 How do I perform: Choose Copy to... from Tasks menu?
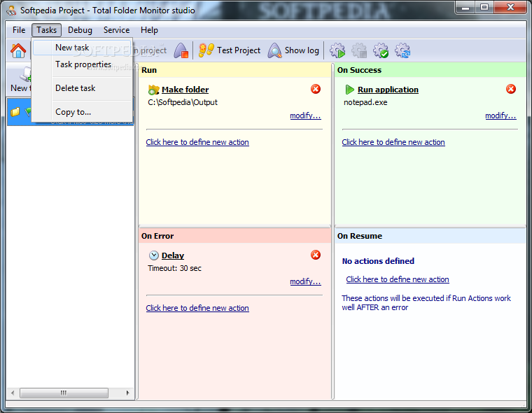82,112
